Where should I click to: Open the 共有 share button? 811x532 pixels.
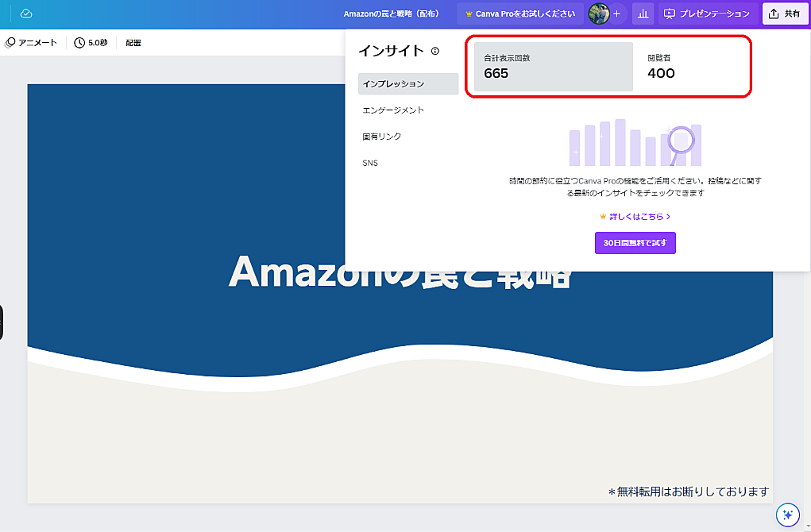click(785, 14)
